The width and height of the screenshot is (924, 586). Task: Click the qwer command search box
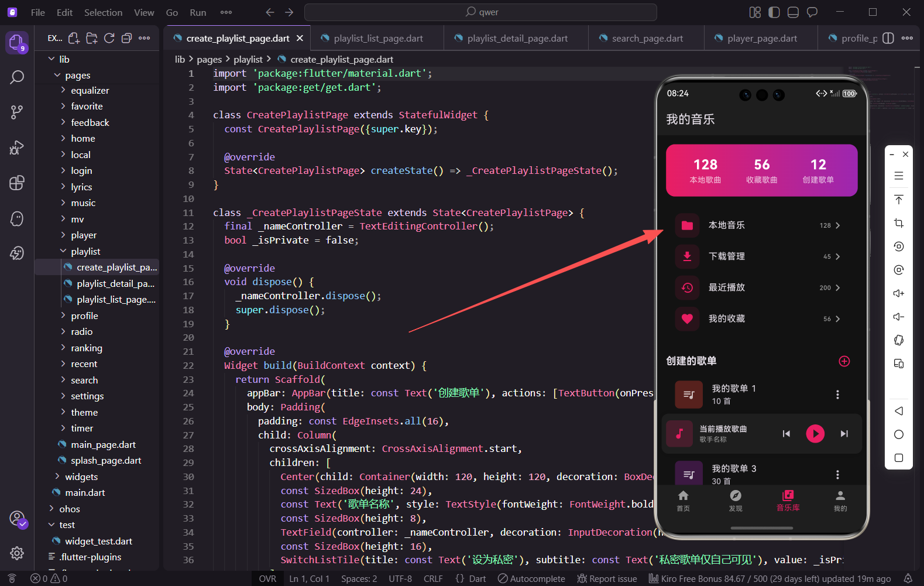tap(480, 12)
